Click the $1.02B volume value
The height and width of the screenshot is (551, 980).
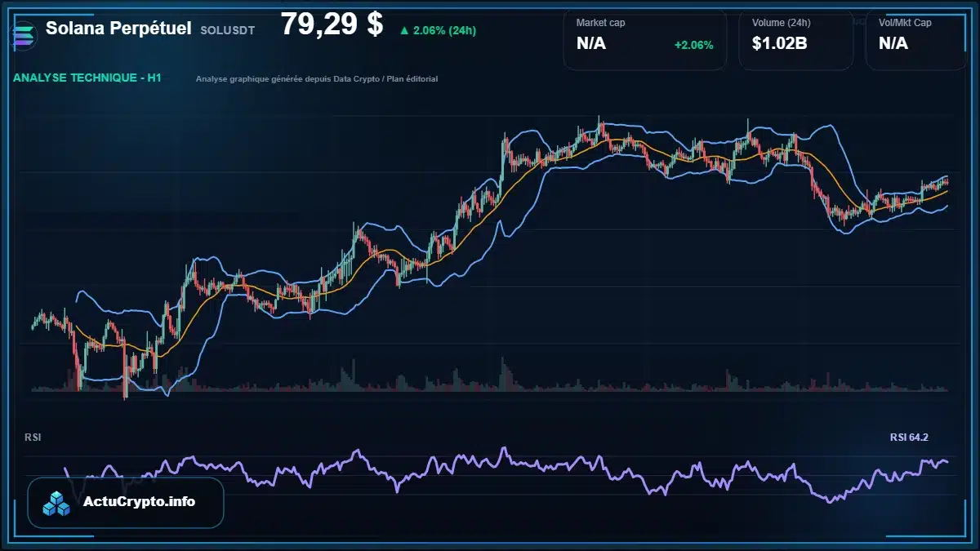780,44
